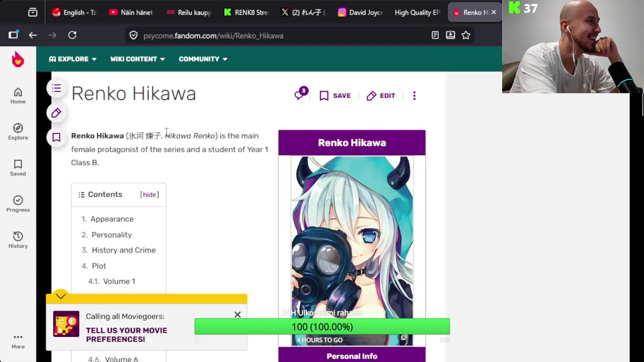Open History in left sidebar
The width and height of the screenshot is (644, 362).
[x=18, y=240]
